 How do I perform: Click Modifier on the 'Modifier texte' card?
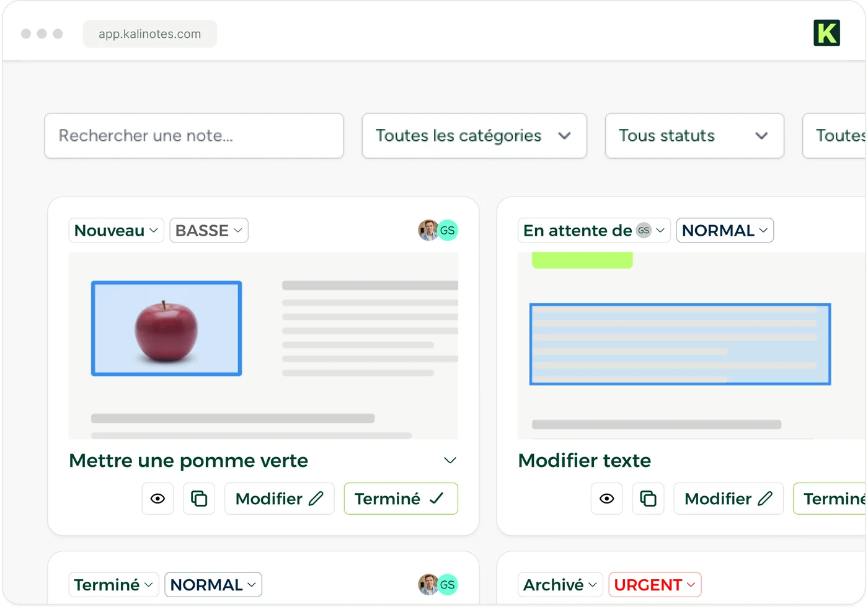(728, 499)
